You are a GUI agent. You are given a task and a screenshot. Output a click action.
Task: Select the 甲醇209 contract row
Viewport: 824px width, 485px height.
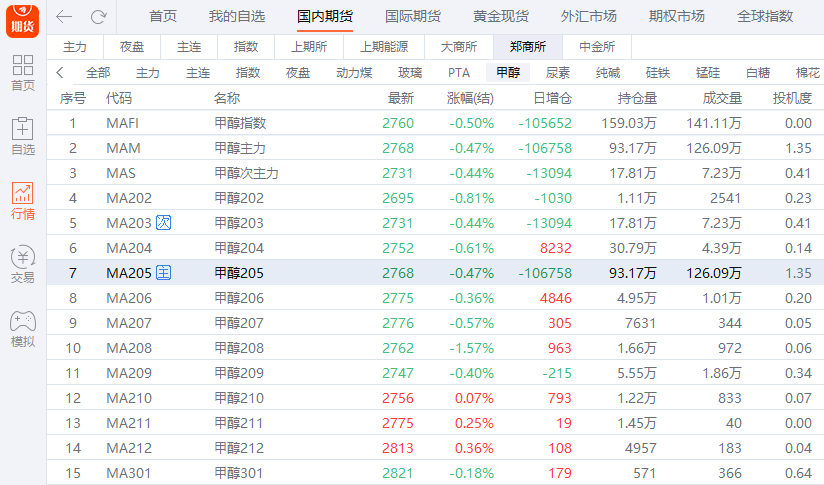coord(239,373)
